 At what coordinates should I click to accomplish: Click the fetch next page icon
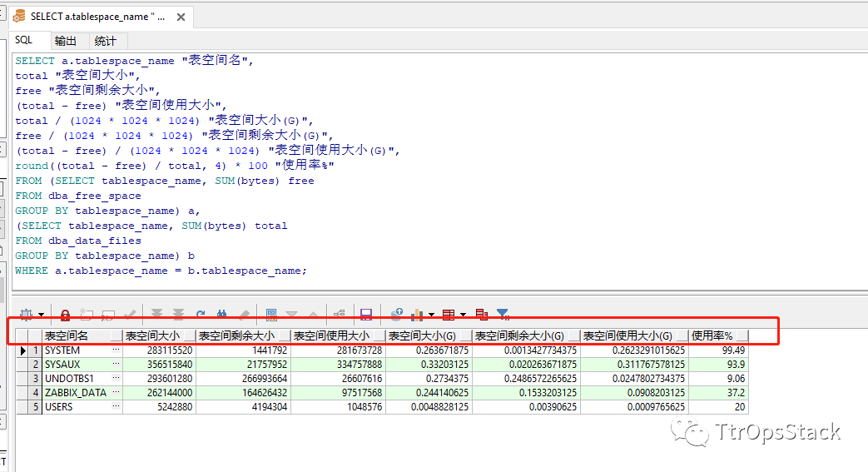(x=156, y=315)
